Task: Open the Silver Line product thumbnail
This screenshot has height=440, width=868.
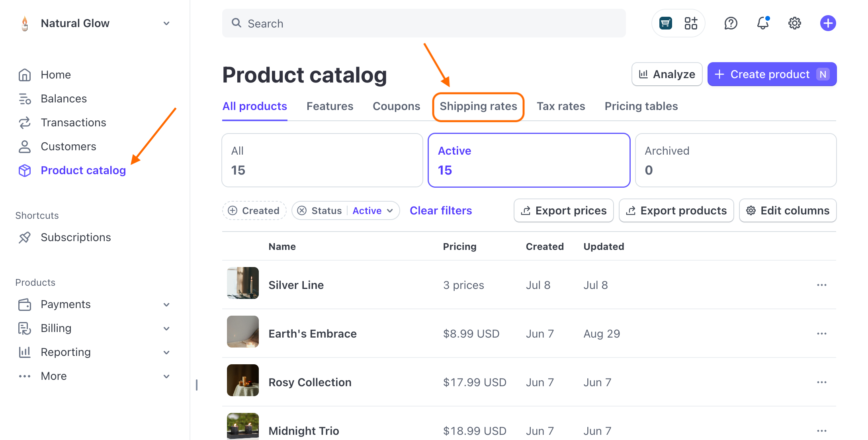Action: tap(242, 283)
